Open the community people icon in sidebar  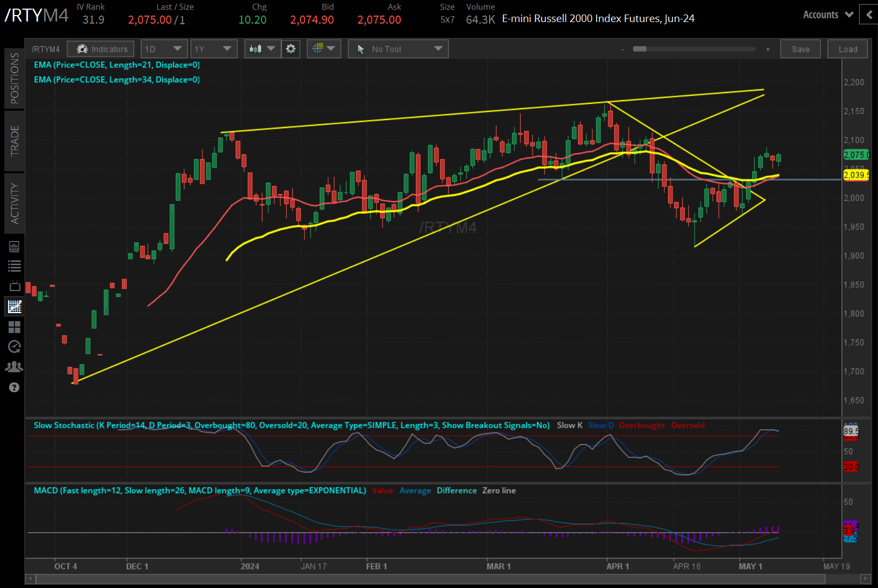pyautogui.click(x=15, y=366)
